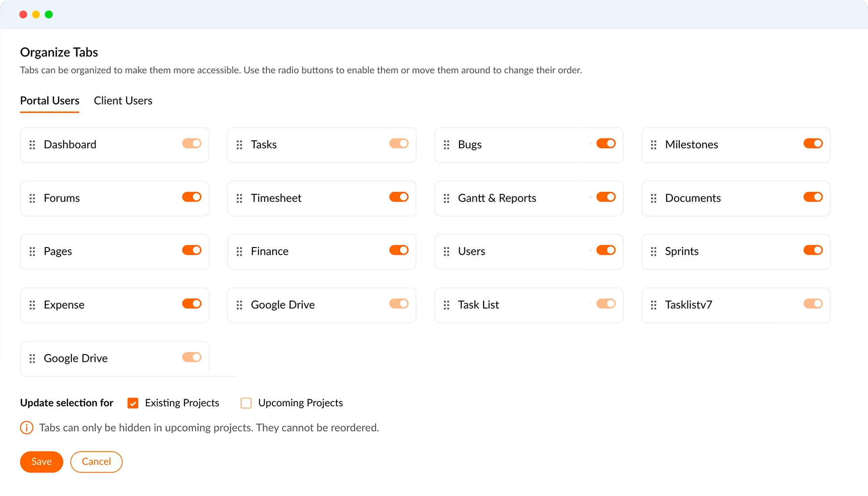Turn off the Forums toggle switch

click(192, 197)
